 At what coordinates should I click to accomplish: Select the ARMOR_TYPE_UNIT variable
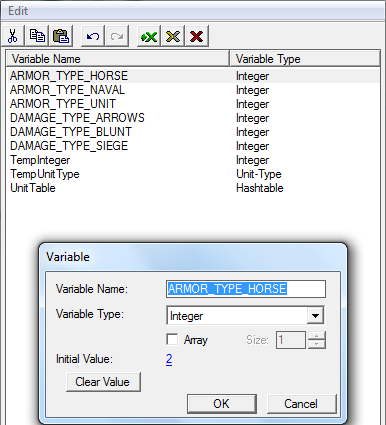coord(63,104)
